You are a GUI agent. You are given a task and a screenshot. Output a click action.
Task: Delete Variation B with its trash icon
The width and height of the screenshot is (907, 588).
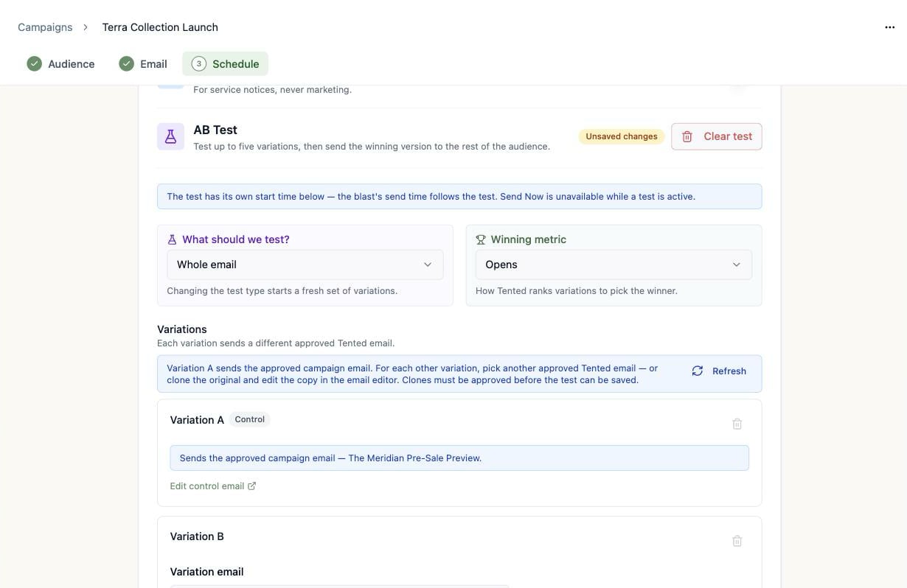737,541
